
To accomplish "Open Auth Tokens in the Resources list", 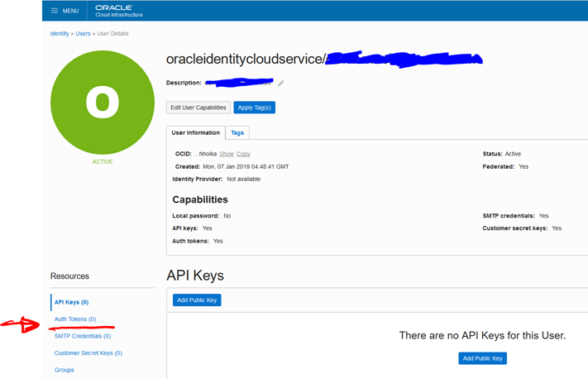I will click(75, 319).
